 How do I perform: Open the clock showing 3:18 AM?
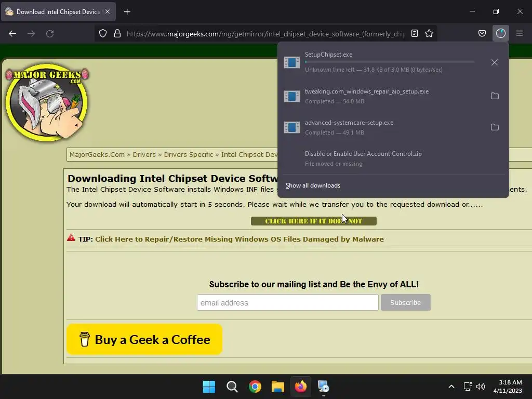pyautogui.click(x=508, y=387)
